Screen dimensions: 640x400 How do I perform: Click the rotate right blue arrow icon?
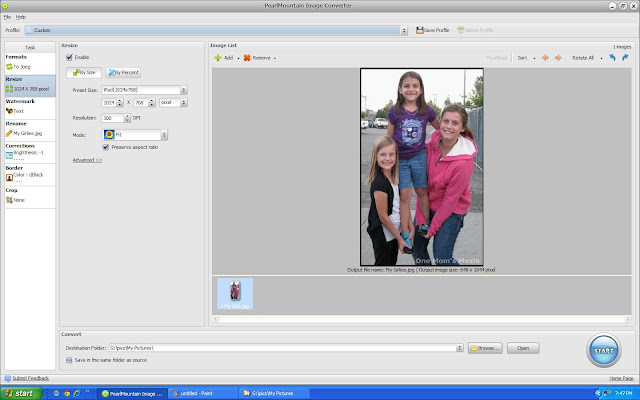coord(625,59)
